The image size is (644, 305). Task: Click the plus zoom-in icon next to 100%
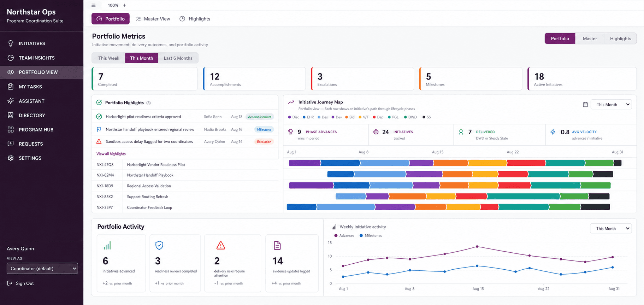[124, 5]
